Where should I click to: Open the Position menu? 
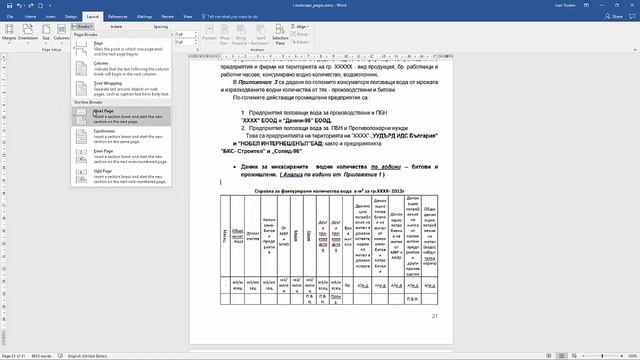[209, 34]
